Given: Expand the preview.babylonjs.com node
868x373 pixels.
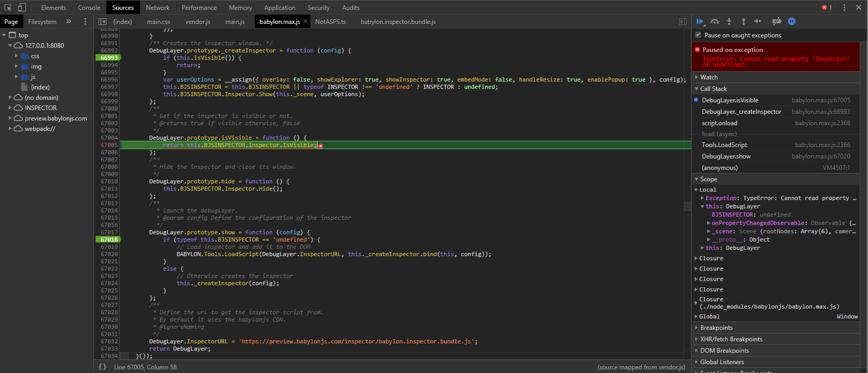Looking at the screenshot, I should click(10, 118).
